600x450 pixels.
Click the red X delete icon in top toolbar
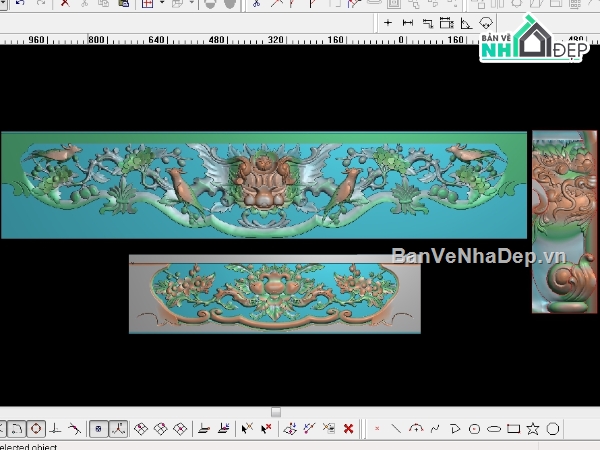coord(65,3)
